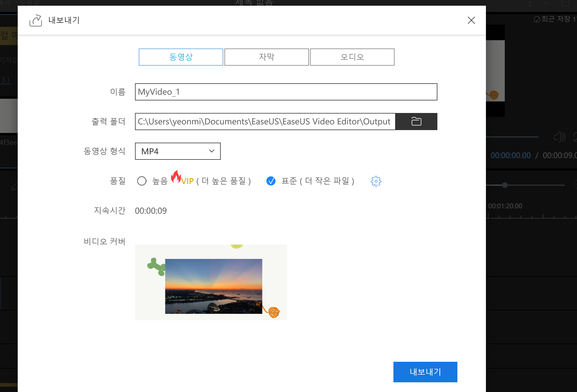This screenshot has height=392, width=577.
Task: Click the MyVideo_1 name input field
Action: (x=286, y=92)
